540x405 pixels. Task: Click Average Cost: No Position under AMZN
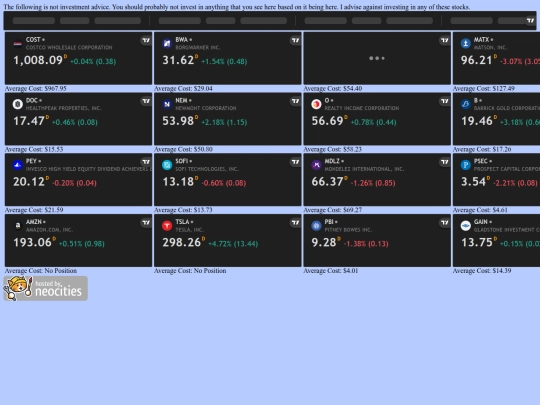pyautogui.click(x=41, y=271)
